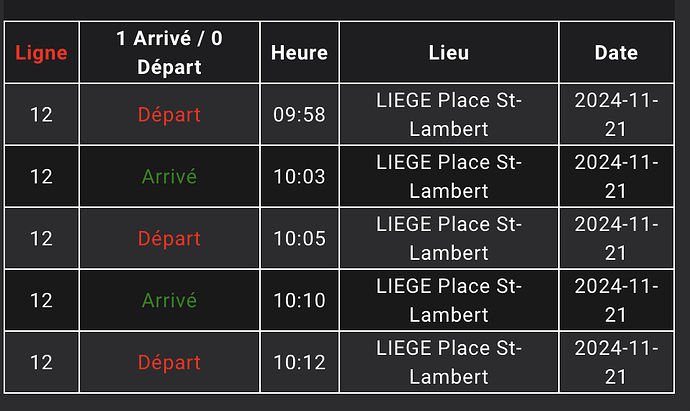Click the Date column header

616,53
